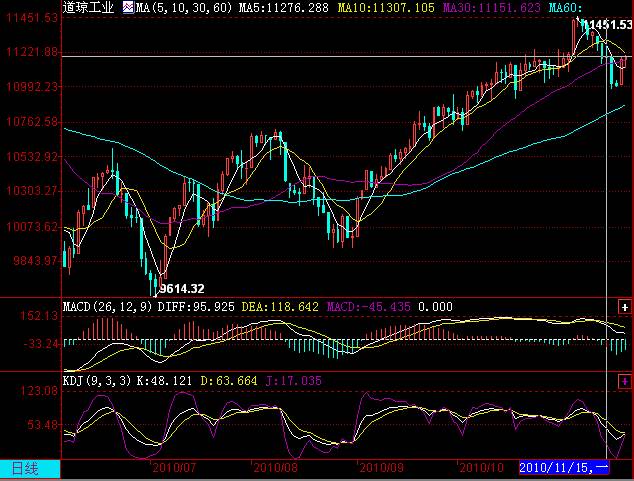Click the 9843.97 price axis label
Screen dimensions: 634x481
coord(36,261)
